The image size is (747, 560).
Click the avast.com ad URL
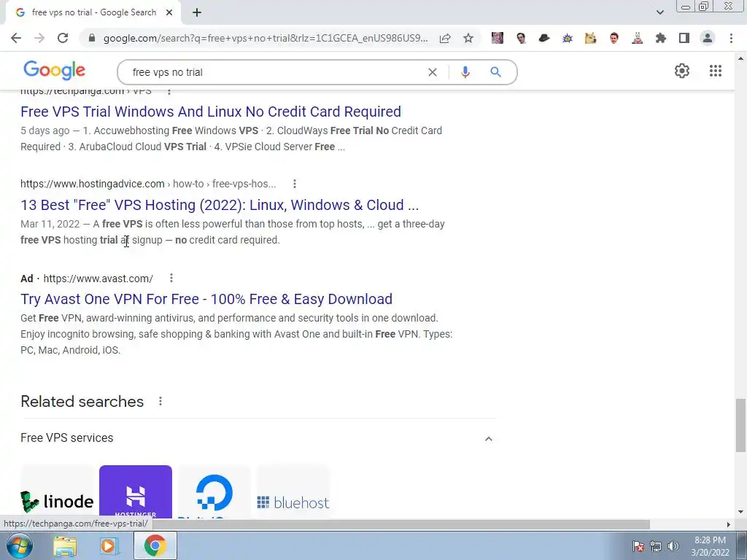(98, 279)
